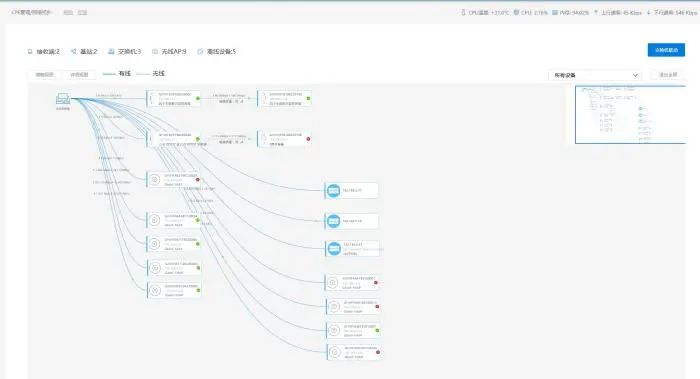700x379 pixels.
Task: Click the gray button beside 所有设备 dropdown
Action: (668, 75)
